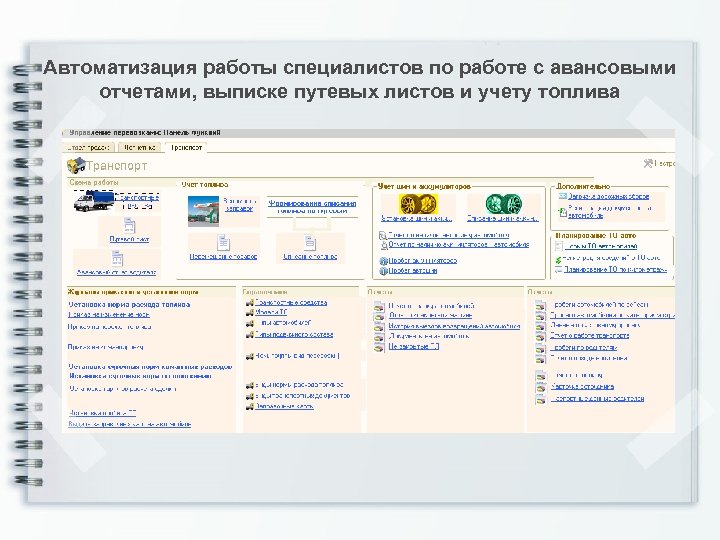Open the Планы ТО автомобилей link
The width and height of the screenshot is (720, 540).
[x=601, y=246]
